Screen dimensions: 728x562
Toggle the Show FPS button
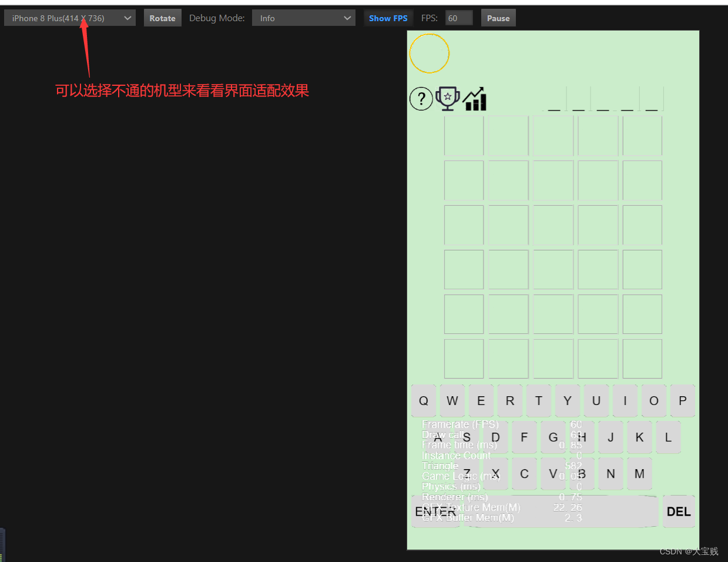[388, 18]
